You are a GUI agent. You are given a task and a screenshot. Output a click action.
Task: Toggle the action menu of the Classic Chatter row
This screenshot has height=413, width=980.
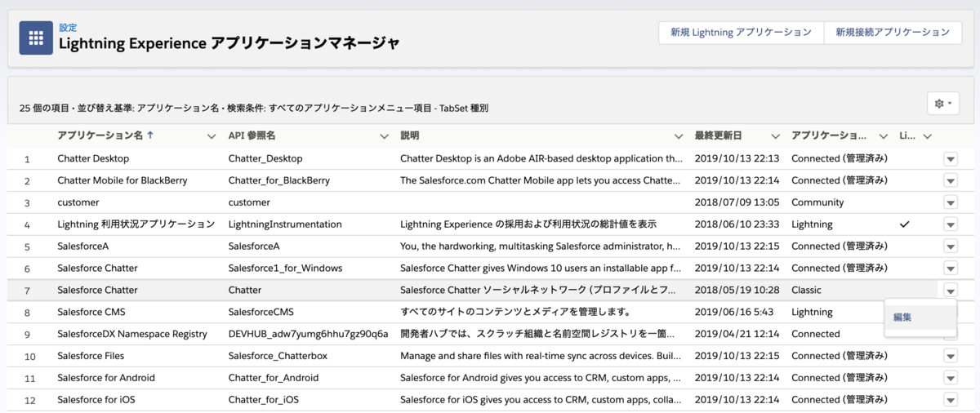click(x=951, y=291)
